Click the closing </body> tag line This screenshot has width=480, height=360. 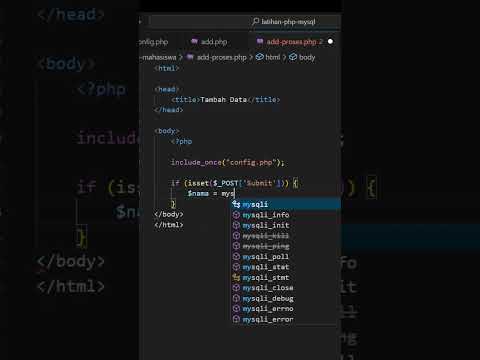[x=169, y=214]
